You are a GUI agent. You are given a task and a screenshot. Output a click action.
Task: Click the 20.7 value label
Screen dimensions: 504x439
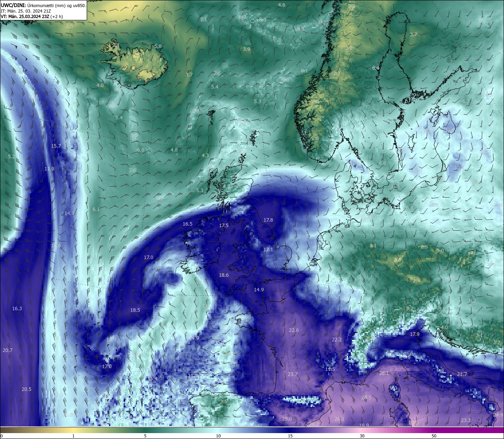7,350
